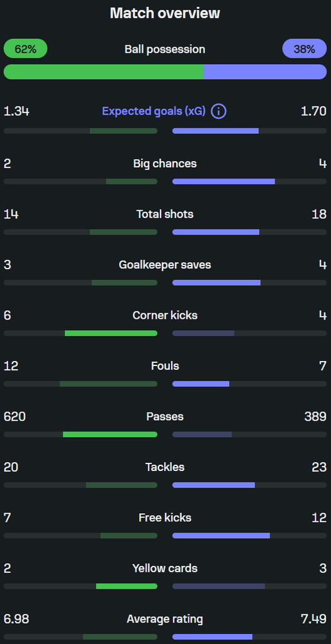
Task: Click purple part of possession bar
Action: pyautogui.click(x=265, y=72)
